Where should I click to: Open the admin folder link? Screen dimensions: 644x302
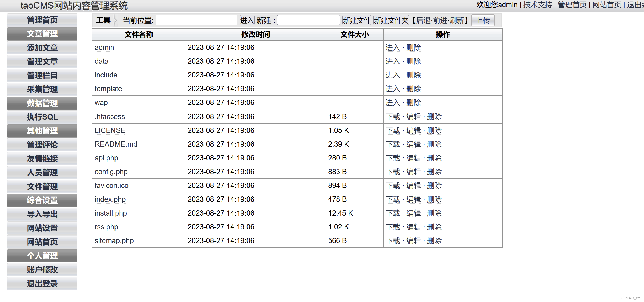point(104,47)
